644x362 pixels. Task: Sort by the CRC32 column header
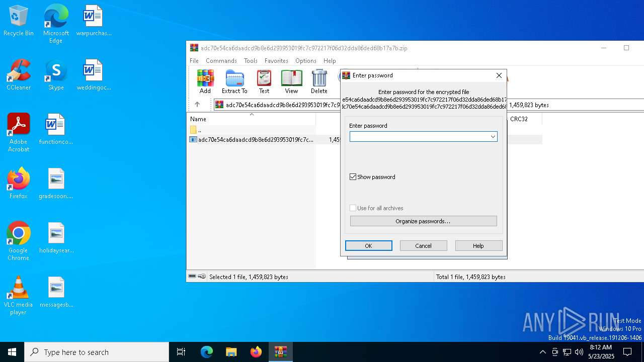tap(524, 119)
